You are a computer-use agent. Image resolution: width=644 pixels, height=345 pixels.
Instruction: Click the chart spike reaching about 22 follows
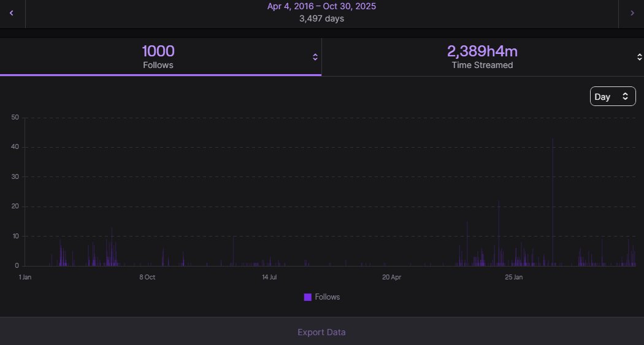pyautogui.click(x=499, y=233)
